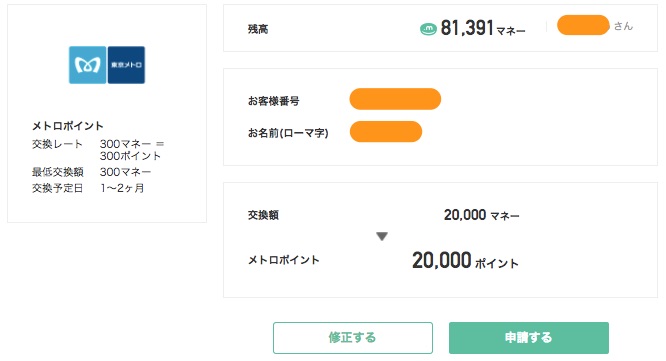Click the Tokyo Metro M logo icon

coord(87,65)
